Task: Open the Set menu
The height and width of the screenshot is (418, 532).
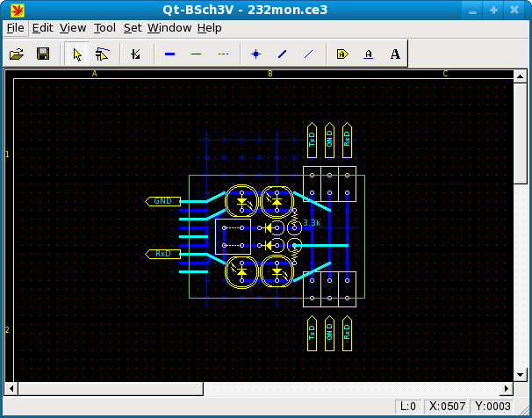Action: pyautogui.click(x=132, y=28)
